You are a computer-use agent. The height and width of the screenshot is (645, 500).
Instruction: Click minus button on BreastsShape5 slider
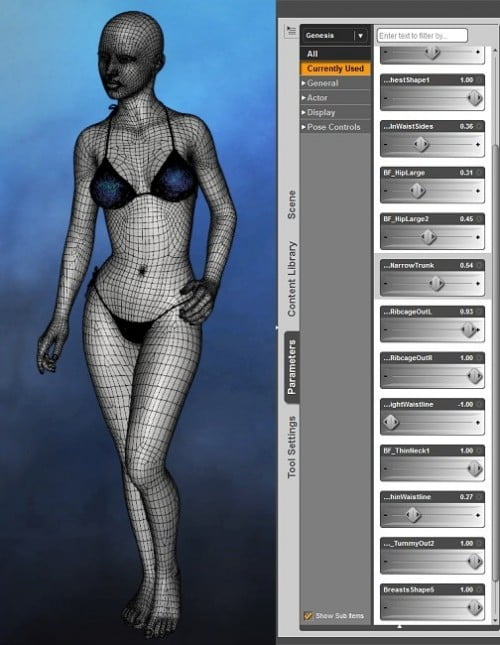[x=385, y=608]
